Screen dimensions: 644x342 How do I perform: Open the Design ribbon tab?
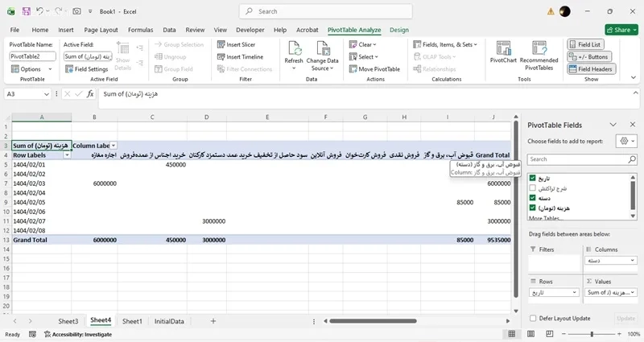399,30
